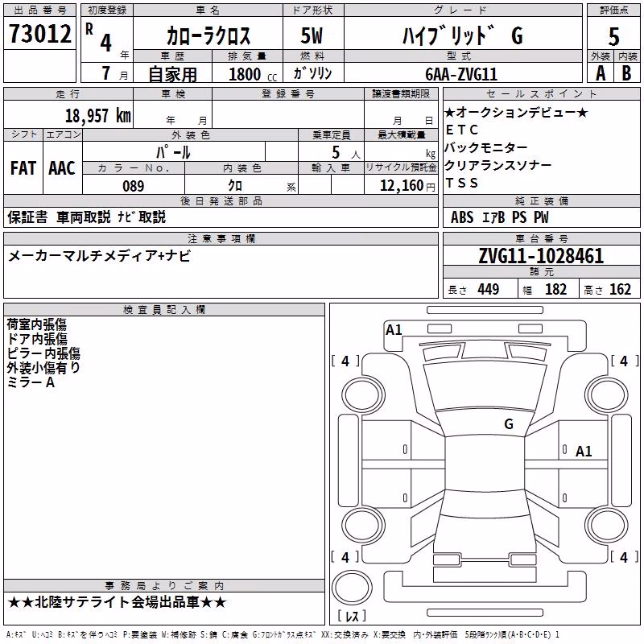This screenshot has width=644, height=644.
Task: Click interior color クロ
Action: tap(235, 186)
